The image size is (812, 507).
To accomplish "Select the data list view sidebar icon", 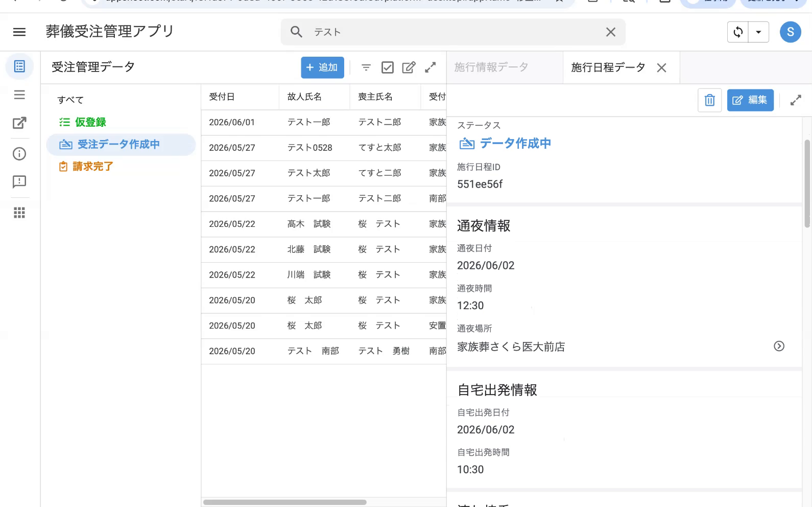I will (19, 66).
